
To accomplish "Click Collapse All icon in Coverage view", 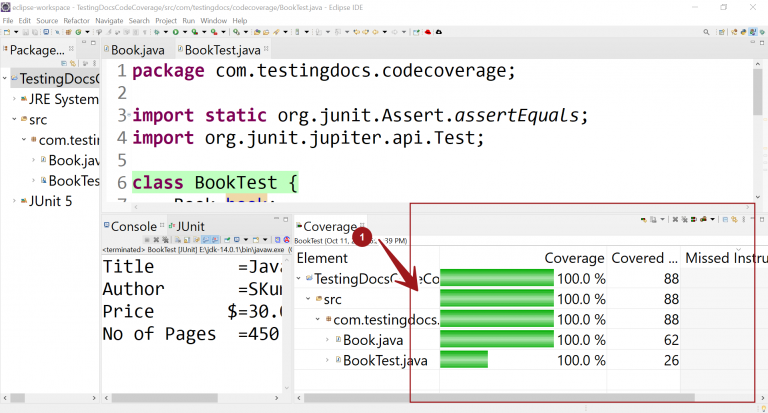I will coord(725,219).
